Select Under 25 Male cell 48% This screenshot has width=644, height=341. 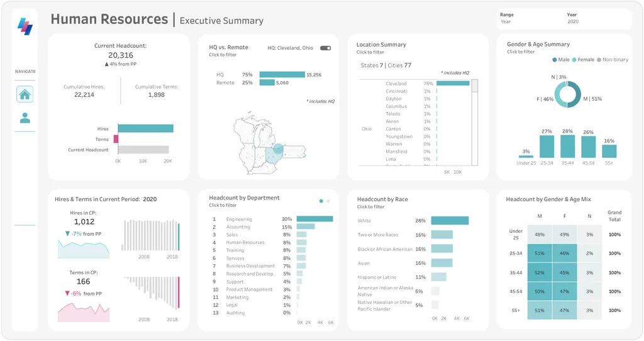coord(540,235)
